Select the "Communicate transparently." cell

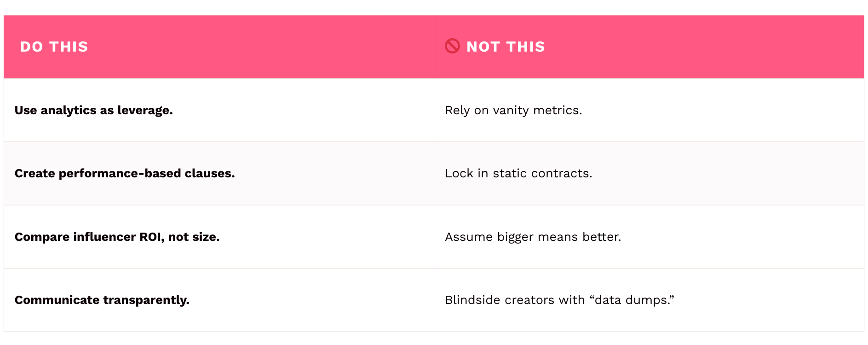pyautogui.click(x=102, y=300)
